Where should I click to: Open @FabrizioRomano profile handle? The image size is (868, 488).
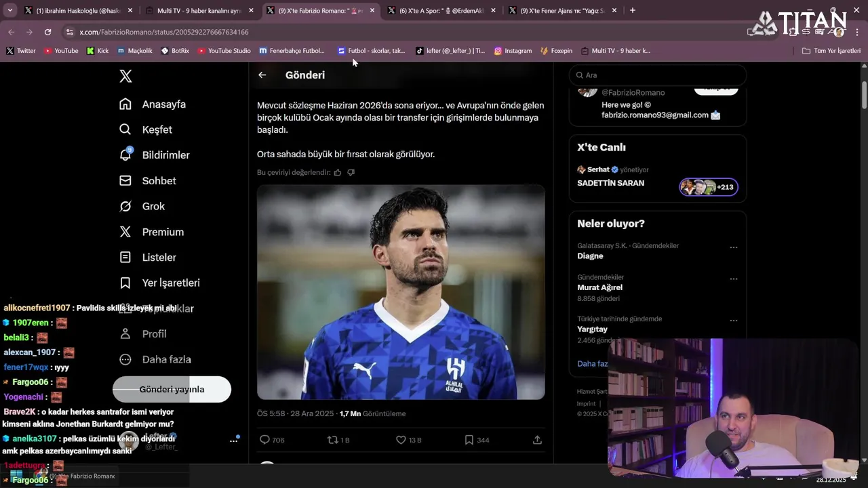(x=633, y=92)
